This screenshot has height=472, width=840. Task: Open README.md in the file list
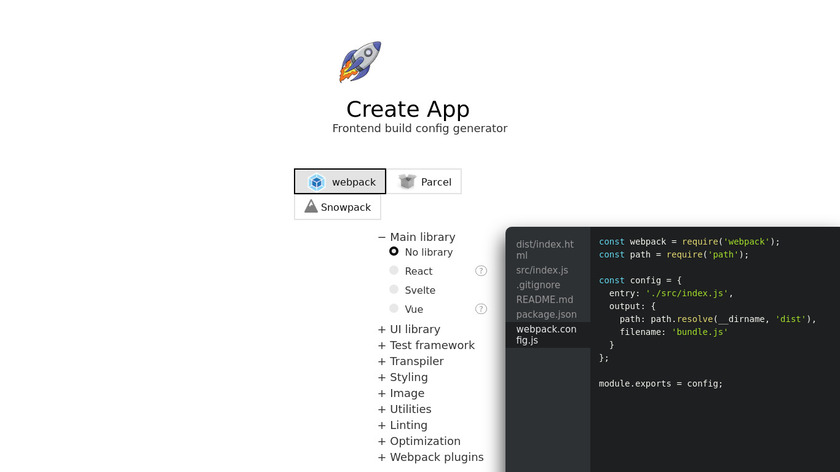point(548,299)
